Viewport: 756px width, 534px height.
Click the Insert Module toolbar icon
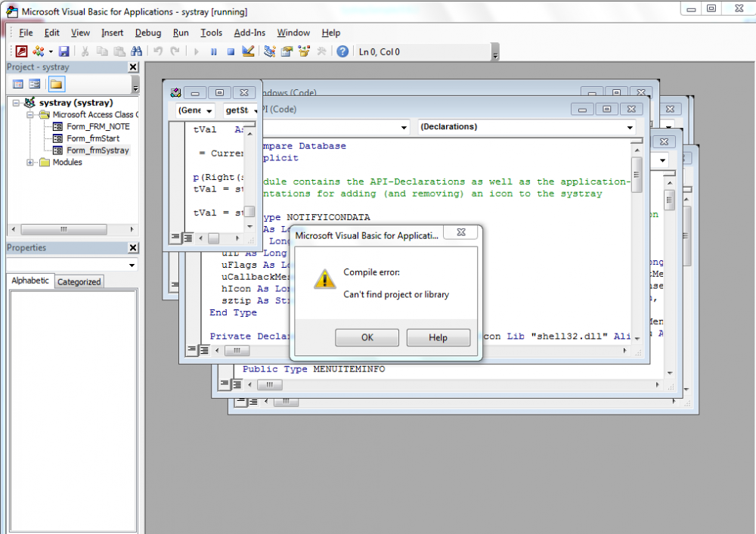38,51
